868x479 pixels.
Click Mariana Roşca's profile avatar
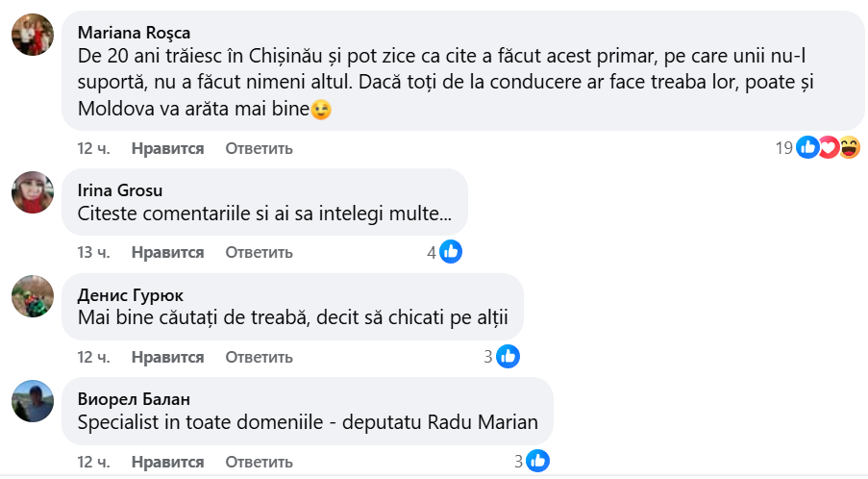[x=33, y=36]
